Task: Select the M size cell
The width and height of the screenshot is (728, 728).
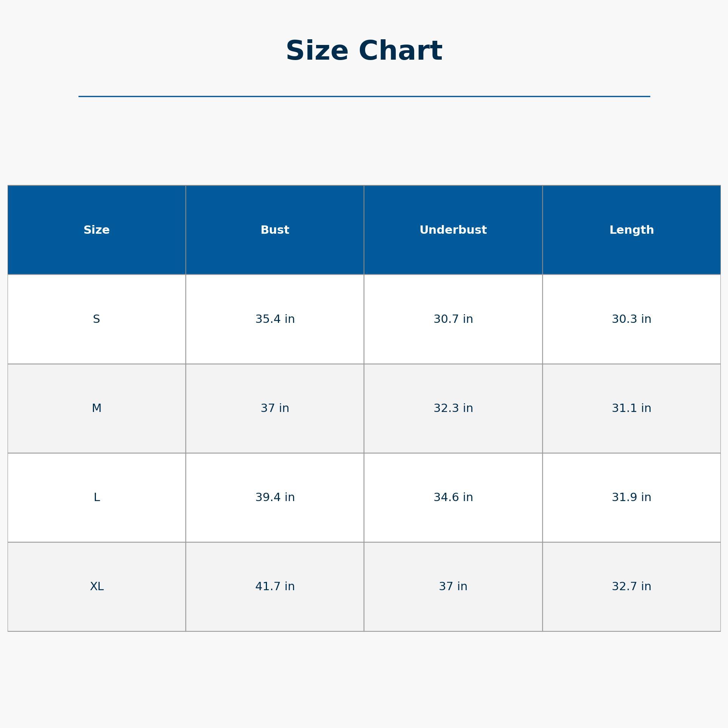Action: (97, 408)
